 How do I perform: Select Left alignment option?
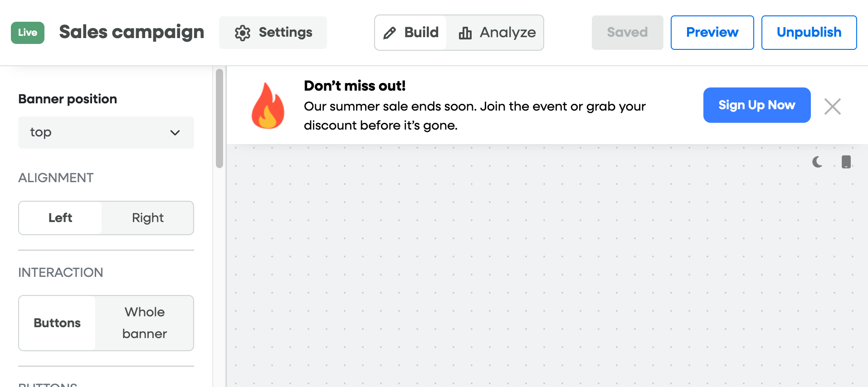[60, 218]
